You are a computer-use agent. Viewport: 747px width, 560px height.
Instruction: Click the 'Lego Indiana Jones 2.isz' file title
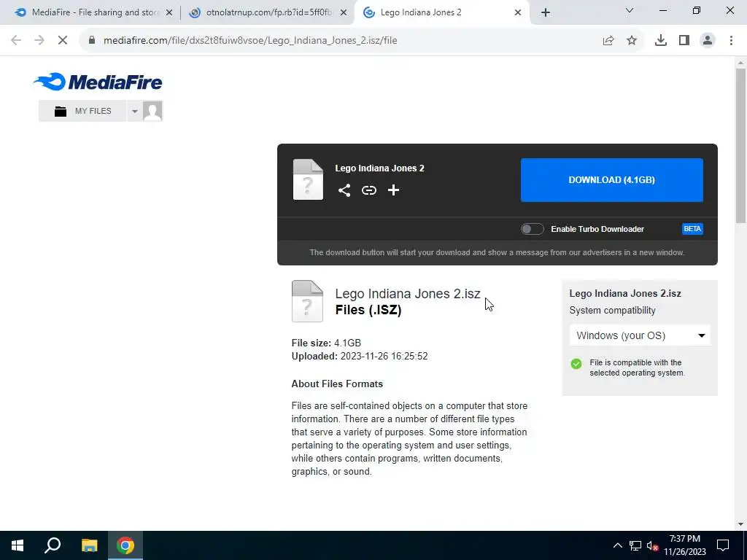408,294
